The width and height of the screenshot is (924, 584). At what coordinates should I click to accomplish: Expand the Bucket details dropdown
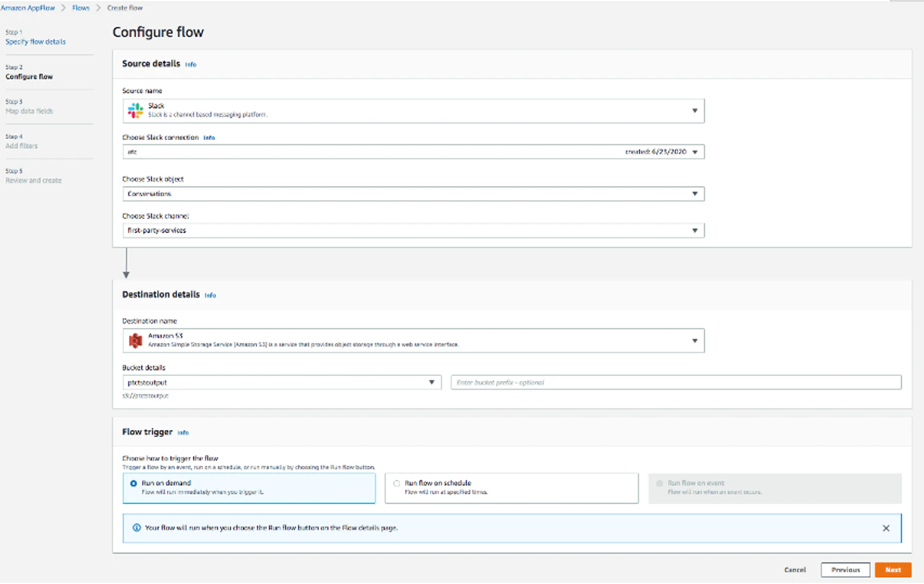coord(282,383)
